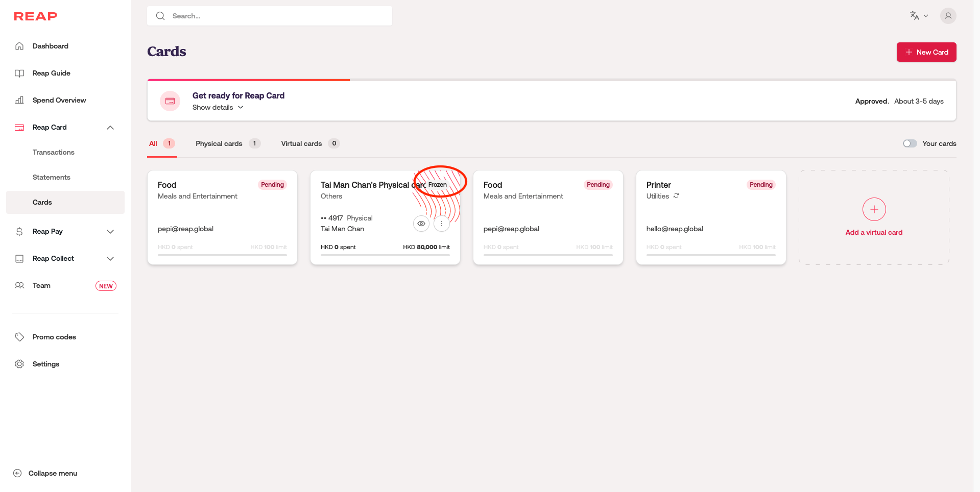This screenshot has height=492, width=980.
Task: Collapse the Reap Card submenu
Action: [110, 128]
